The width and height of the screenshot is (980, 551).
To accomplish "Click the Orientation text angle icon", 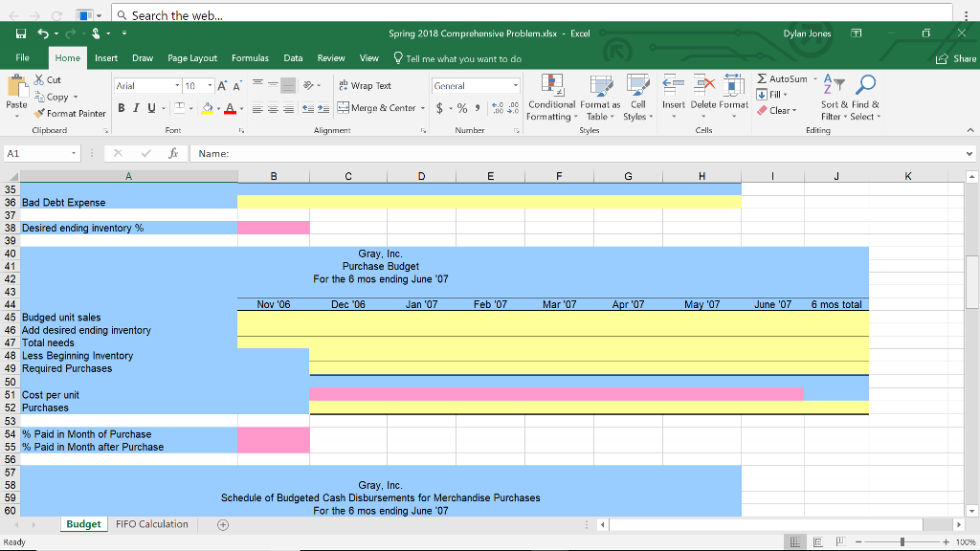I will pos(308,85).
